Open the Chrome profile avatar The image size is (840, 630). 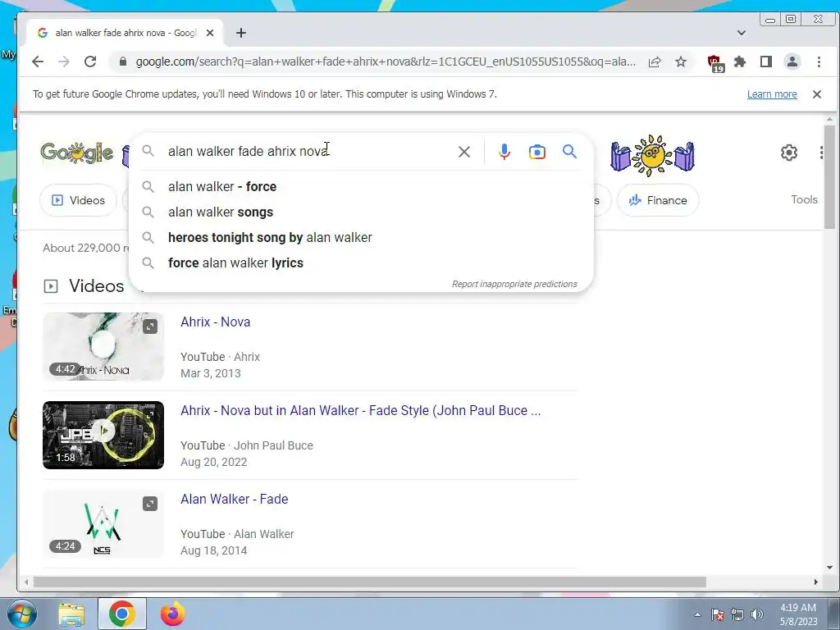[792, 62]
